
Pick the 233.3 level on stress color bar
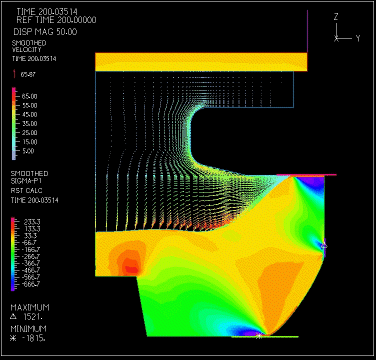coord(32,222)
